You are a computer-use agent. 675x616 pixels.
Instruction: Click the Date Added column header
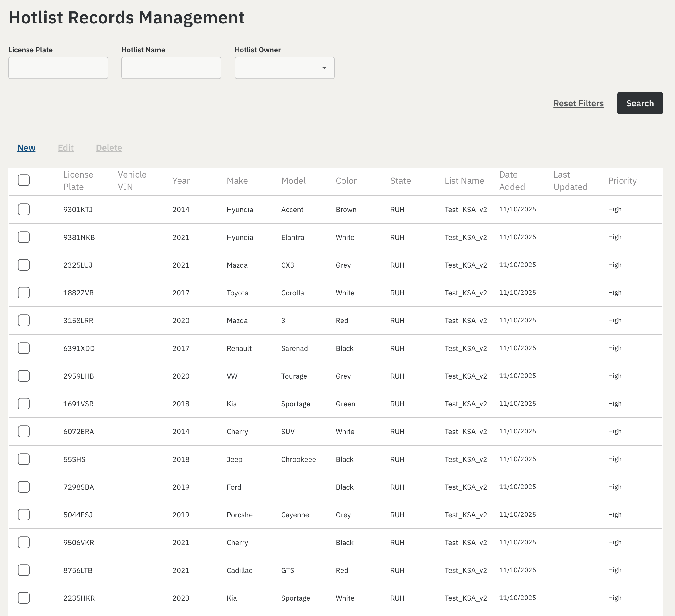coord(512,181)
